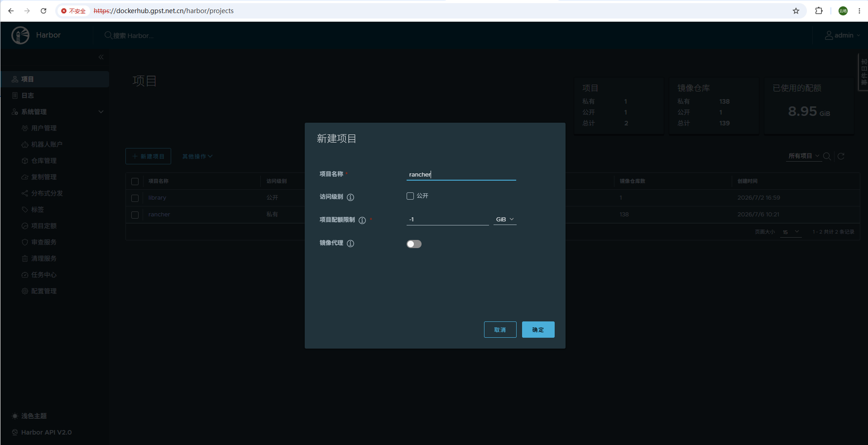Open the 其他操作 dropdown
This screenshot has width=868, height=445.
point(197,156)
